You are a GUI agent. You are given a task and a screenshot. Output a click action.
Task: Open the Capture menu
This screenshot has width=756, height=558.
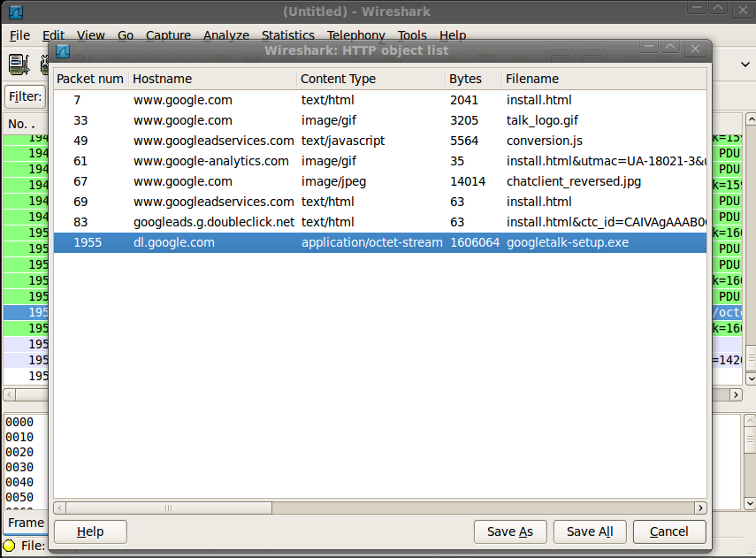[168, 35]
